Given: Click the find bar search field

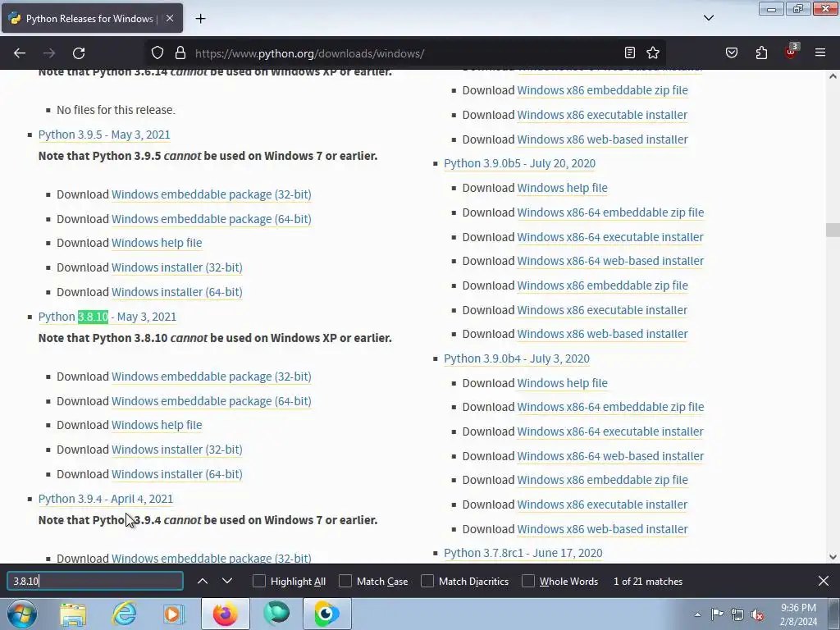Looking at the screenshot, I should pyautogui.click(x=95, y=582).
